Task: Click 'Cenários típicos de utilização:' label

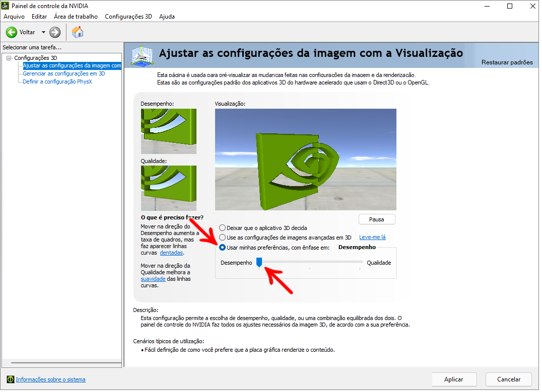Action: click(x=169, y=341)
